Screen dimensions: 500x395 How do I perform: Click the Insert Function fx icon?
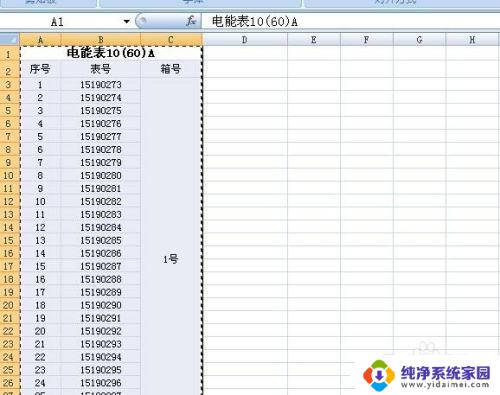(191, 21)
